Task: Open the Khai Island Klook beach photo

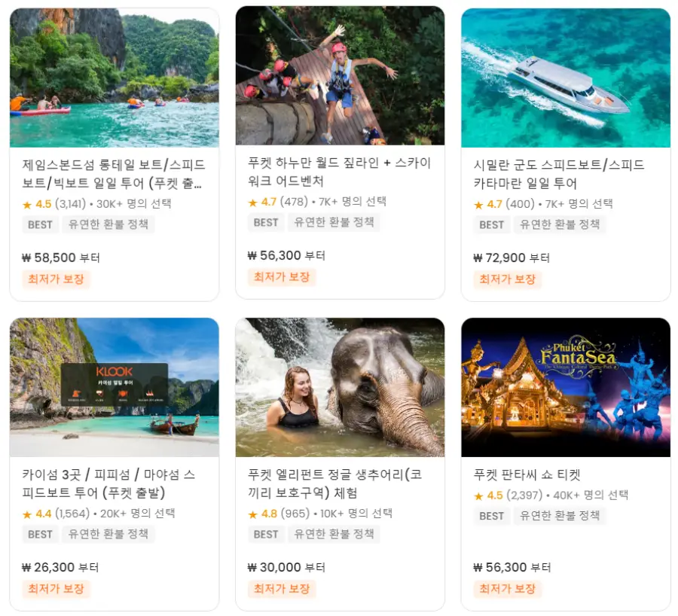Action: click(115, 387)
